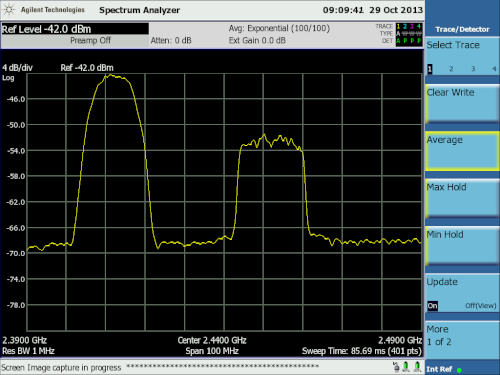Click the first battery level icon
The width and height of the screenshot is (500, 375).
click(x=406, y=367)
